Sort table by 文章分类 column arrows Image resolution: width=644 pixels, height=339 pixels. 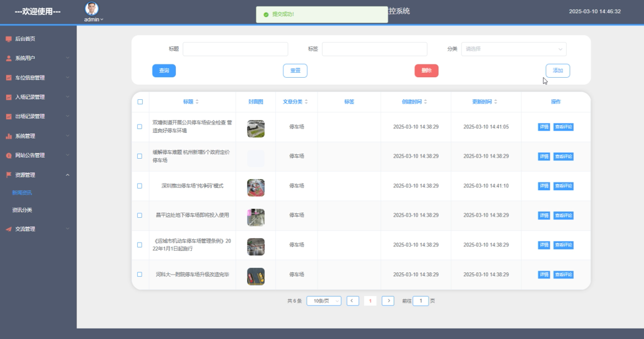[x=307, y=102]
